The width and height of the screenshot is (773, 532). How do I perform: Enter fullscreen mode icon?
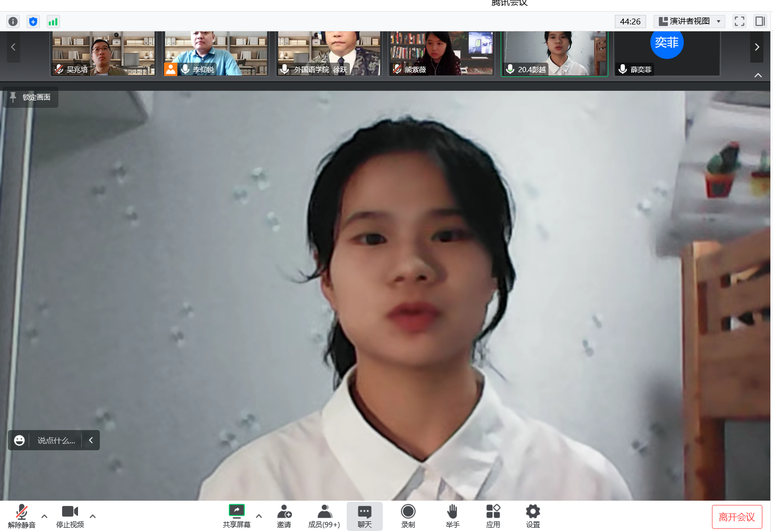739,21
